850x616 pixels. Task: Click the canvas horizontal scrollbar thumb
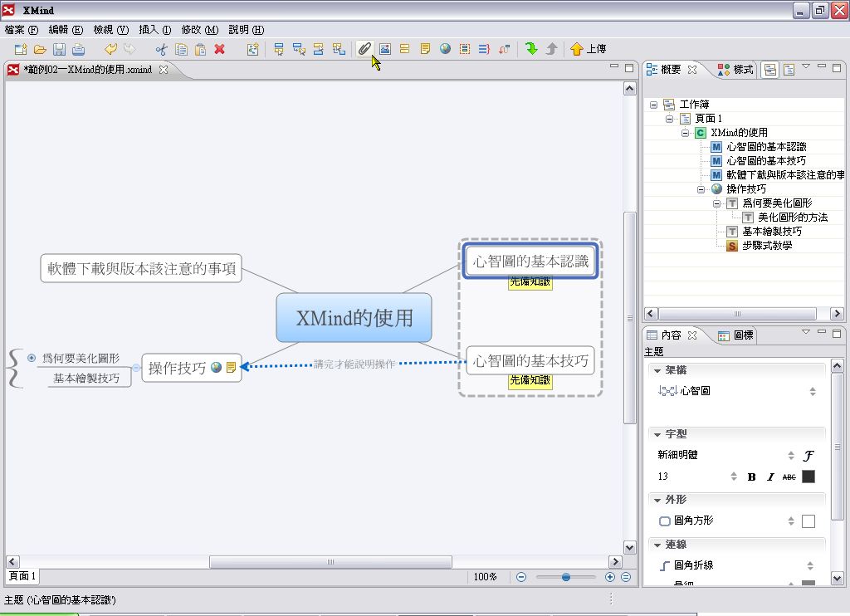point(330,562)
